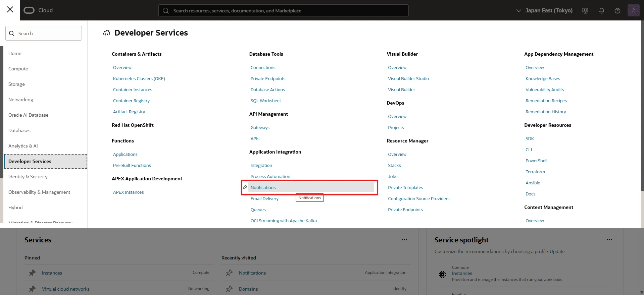Click the Compute Instances chip icon in spotlight
Image resolution: width=644 pixels, height=295 pixels.
point(443,275)
